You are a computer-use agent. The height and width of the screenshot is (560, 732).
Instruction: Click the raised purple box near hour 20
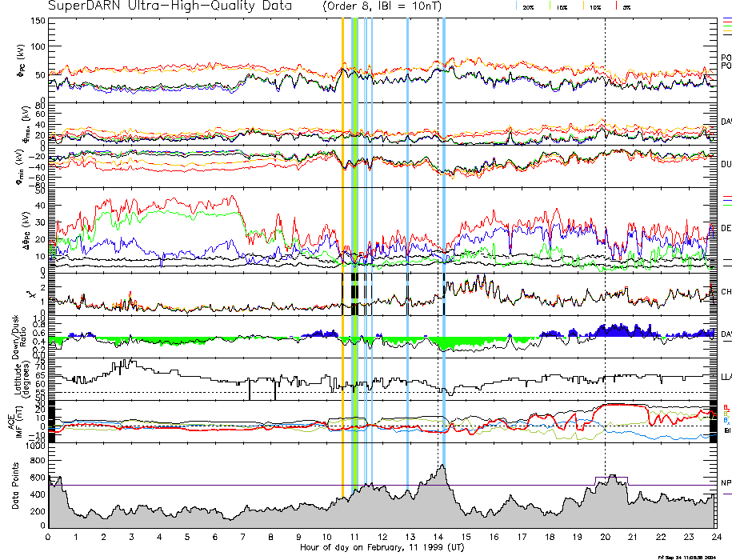point(612,478)
